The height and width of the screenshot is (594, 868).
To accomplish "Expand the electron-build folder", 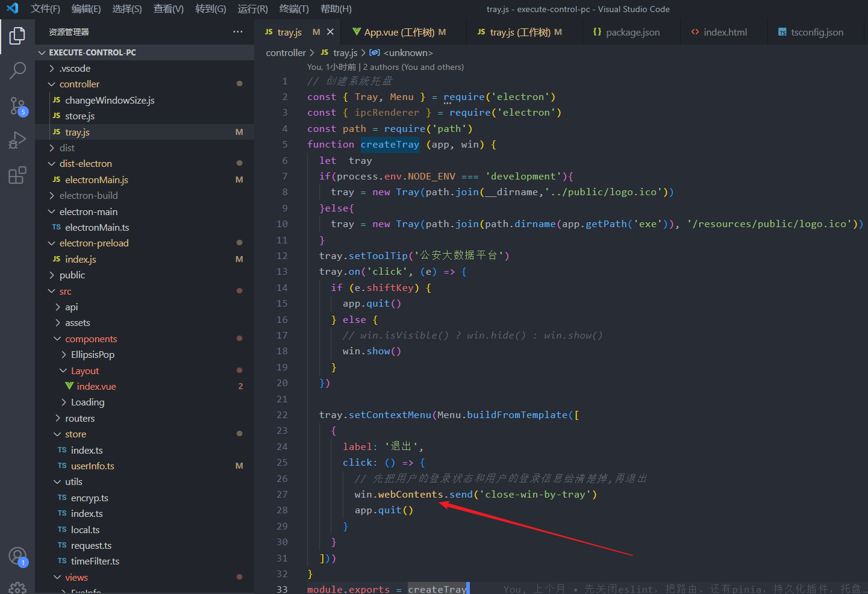I will (x=145, y=196).
